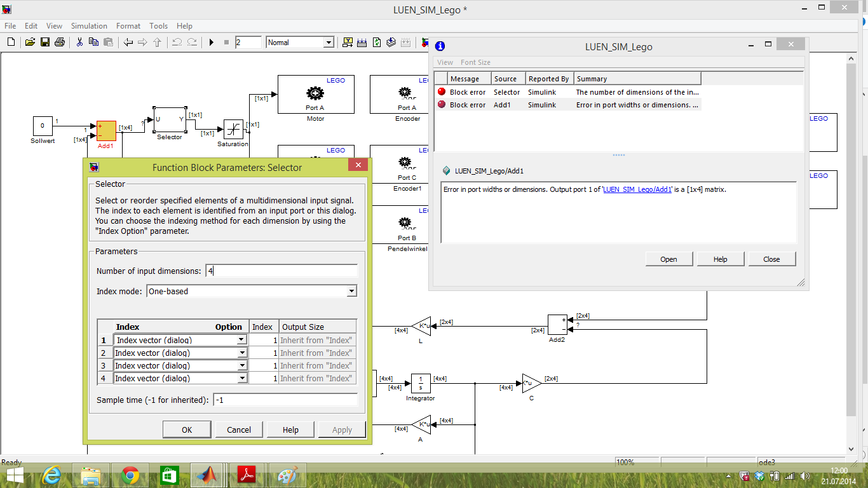
Task: Navigate back with the left arrow icon
Action: [x=128, y=43]
